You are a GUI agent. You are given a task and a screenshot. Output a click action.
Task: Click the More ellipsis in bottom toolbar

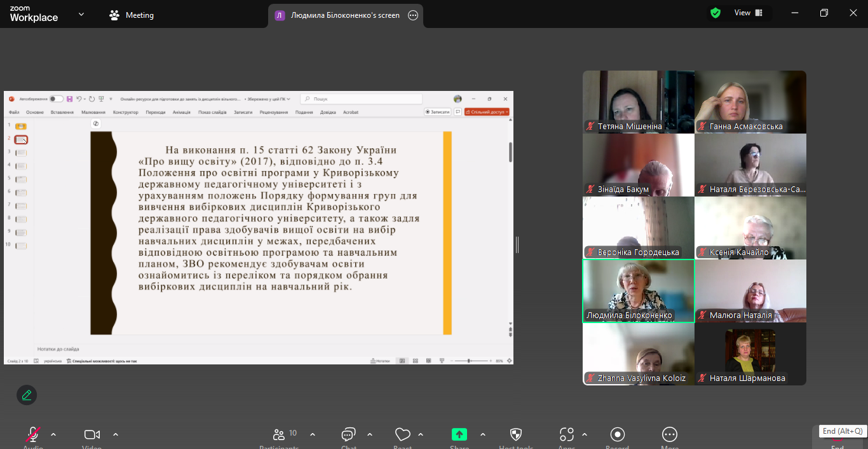tap(669, 435)
